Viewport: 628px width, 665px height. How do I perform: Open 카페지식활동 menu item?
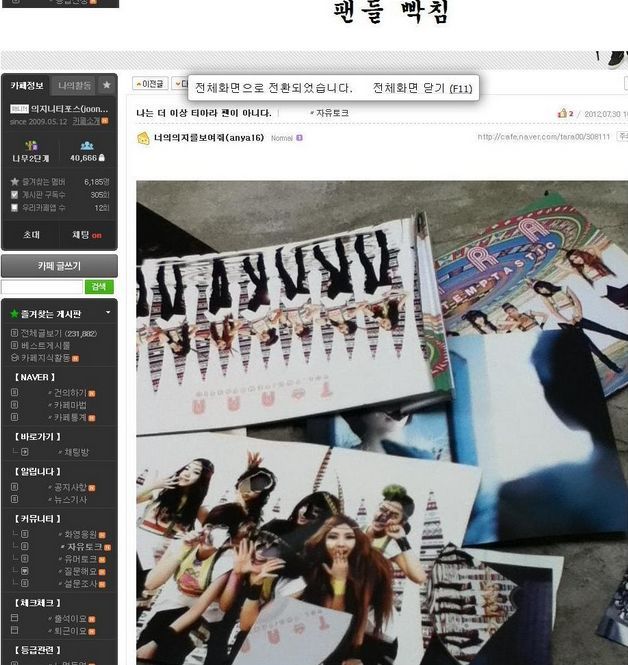[x=45, y=358]
